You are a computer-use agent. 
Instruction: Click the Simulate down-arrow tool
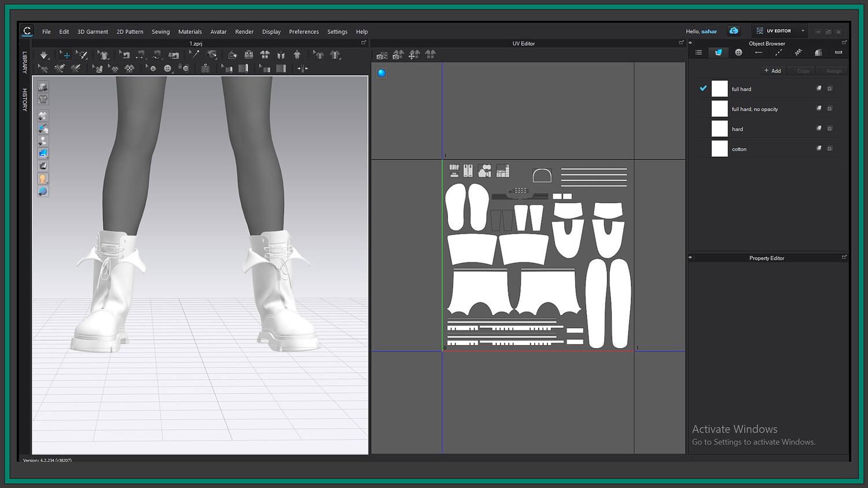[x=44, y=55]
